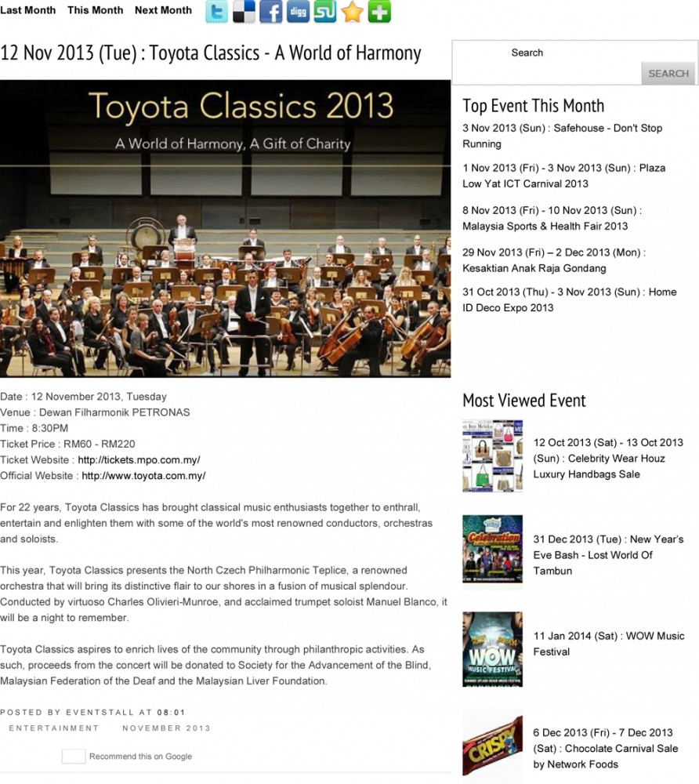Visit the official toyota.com.my website link

pyautogui.click(x=143, y=476)
